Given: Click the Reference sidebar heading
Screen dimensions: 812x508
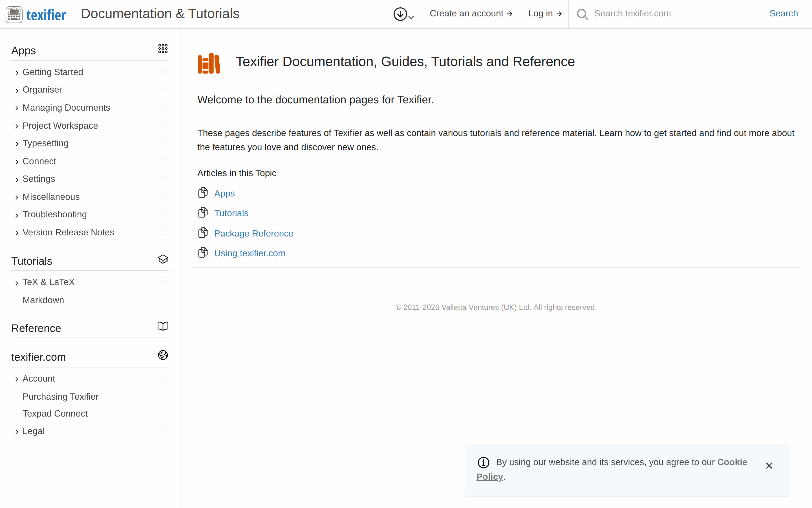Looking at the screenshot, I should (x=36, y=328).
